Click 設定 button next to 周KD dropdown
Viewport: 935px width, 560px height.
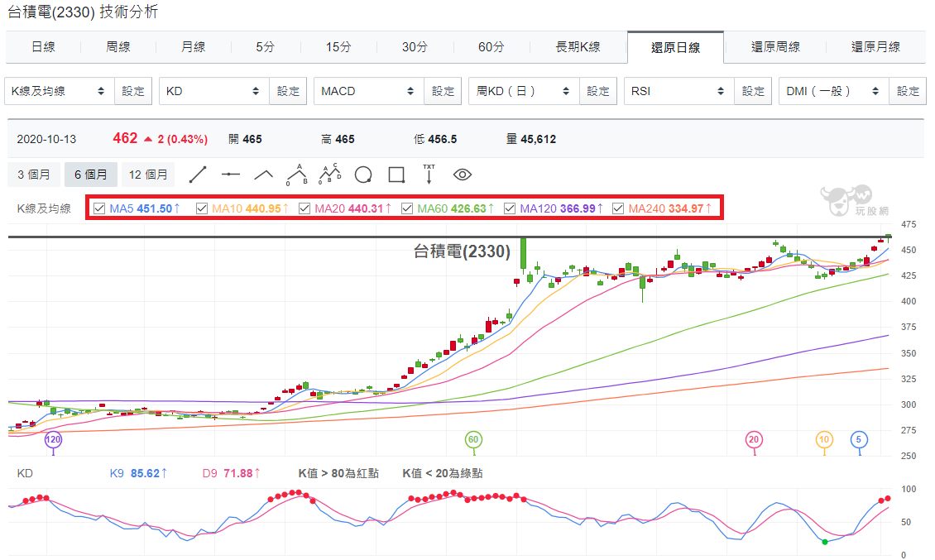tap(598, 91)
